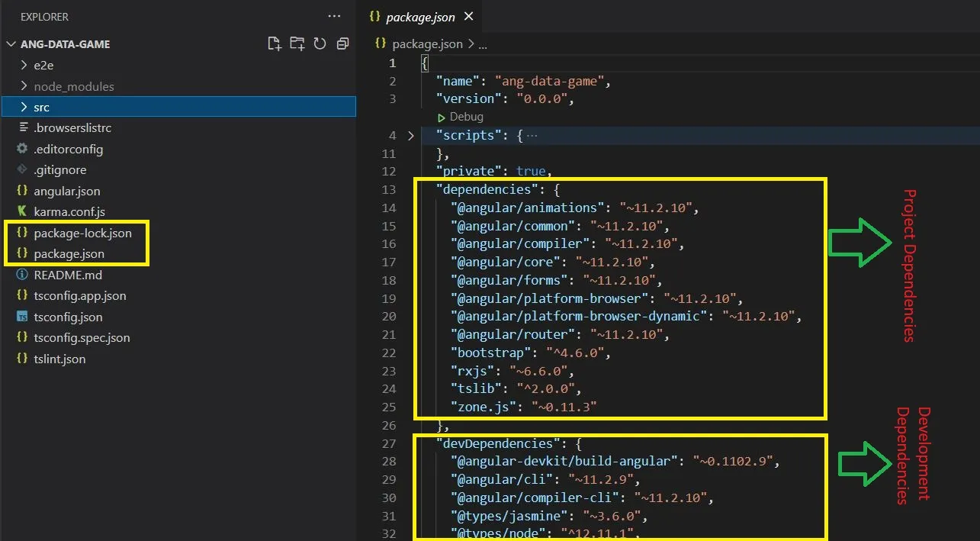Click the tsconfig.json TypeScript file icon
980x541 pixels.
(23, 317)
